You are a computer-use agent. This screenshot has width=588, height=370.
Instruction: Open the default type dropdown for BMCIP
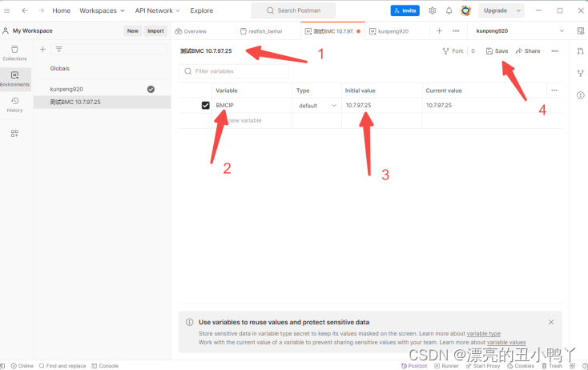coord(317,106)
